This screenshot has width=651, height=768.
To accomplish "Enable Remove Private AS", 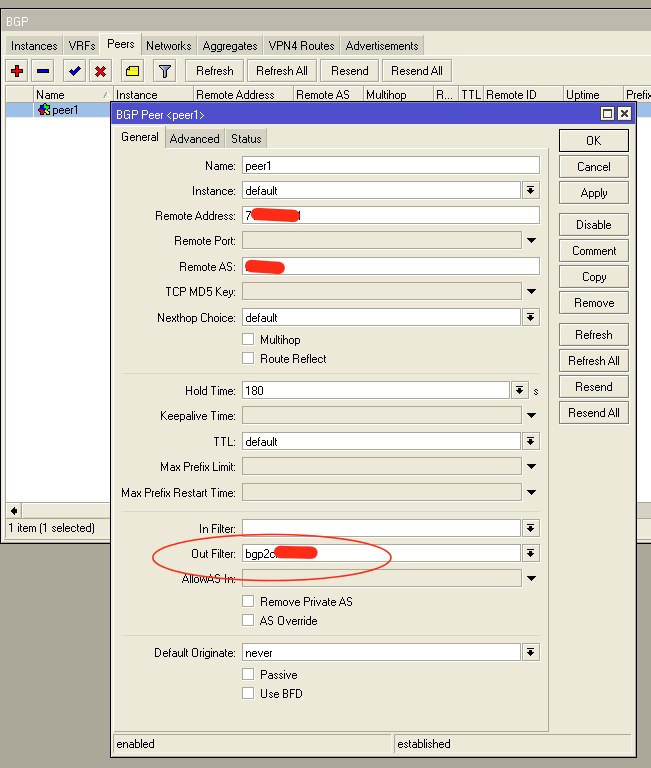I will [x=248, y=601].
